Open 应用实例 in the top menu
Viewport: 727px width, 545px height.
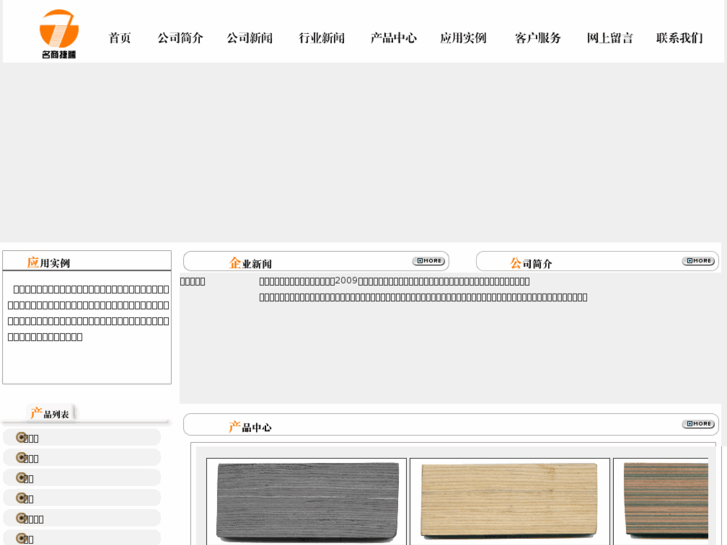(x=463, y=38)
